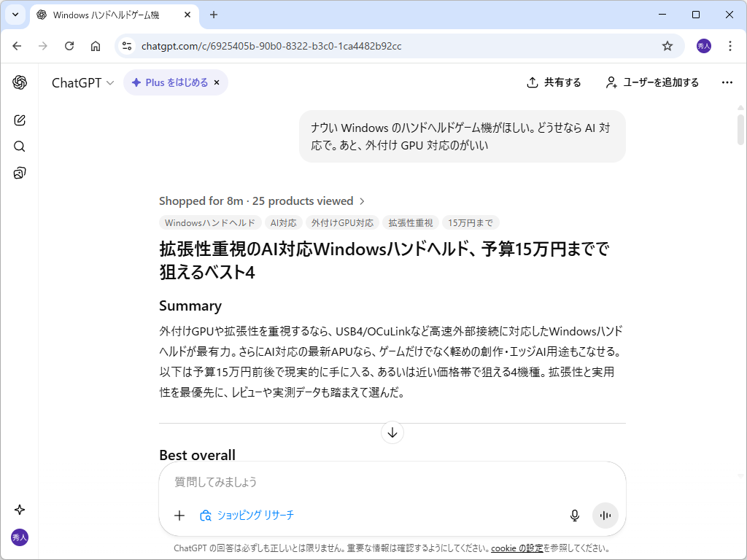747x560 pixels.
Task: Click the 共有する share button
Action: 554,82
